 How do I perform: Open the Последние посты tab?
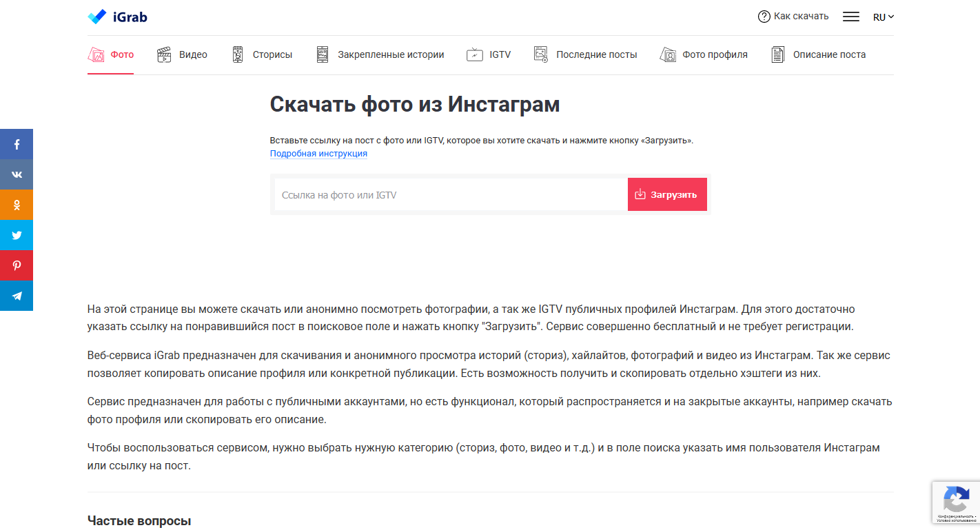(585, 54)
